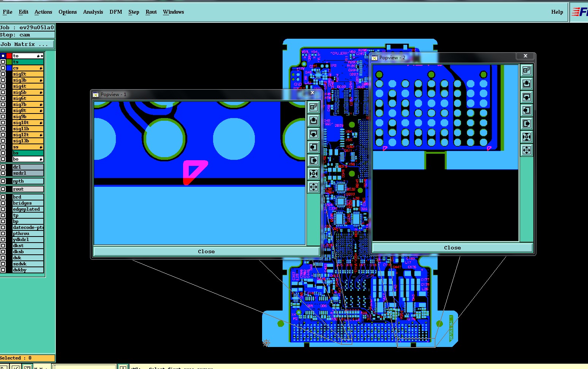588x369 pixels.
Task: Select the pthrou layer name
Action: [x=28, y=233]
